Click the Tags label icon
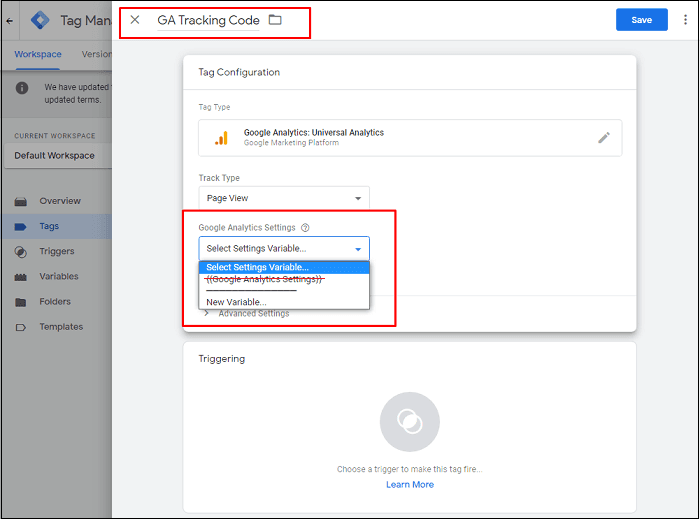The height and width of the screenshot is (519, 700). (21, 227)
